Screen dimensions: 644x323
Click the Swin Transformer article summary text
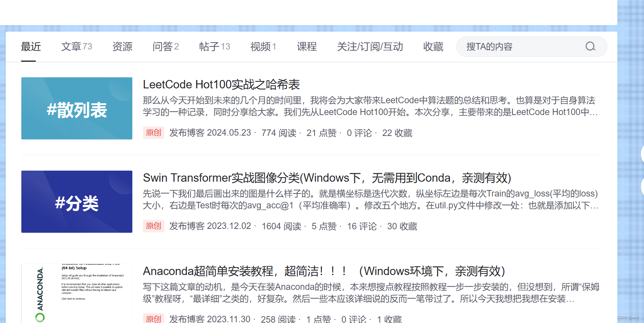point(371,199)
